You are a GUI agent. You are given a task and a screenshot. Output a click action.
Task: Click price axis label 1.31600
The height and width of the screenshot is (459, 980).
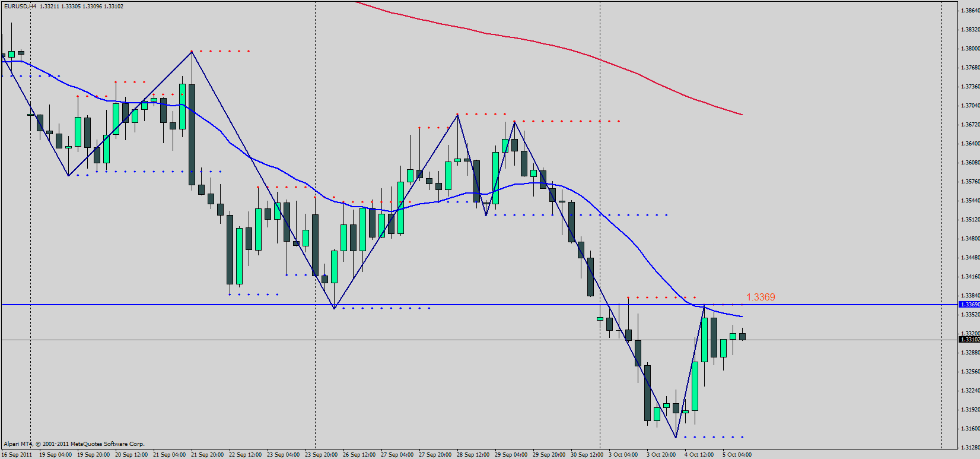pos(970,429)
